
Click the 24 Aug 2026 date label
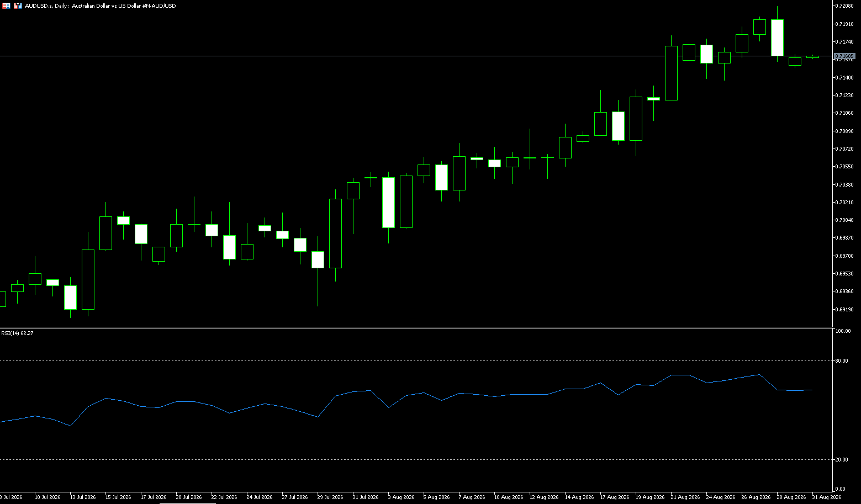(720, 497)
